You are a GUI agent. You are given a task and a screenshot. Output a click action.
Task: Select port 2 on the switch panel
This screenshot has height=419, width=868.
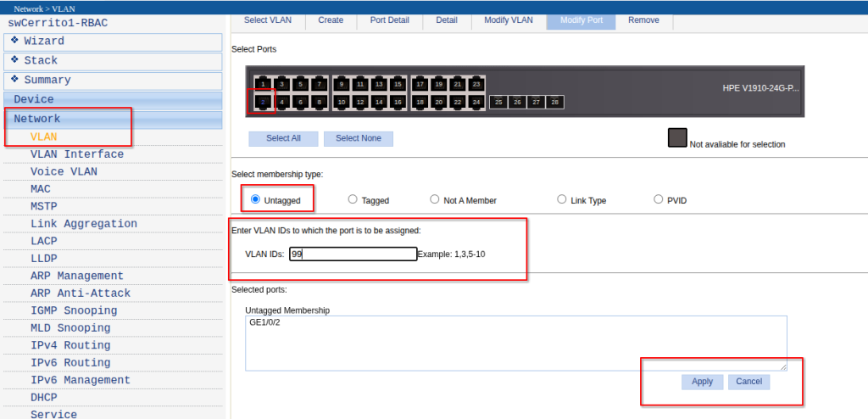coord(264,102)
